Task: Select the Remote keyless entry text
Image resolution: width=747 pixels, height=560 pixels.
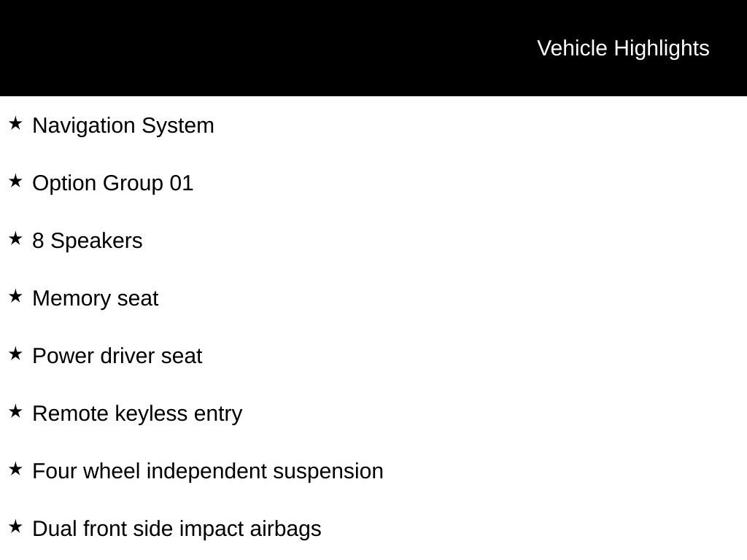Action: [137, 414]
